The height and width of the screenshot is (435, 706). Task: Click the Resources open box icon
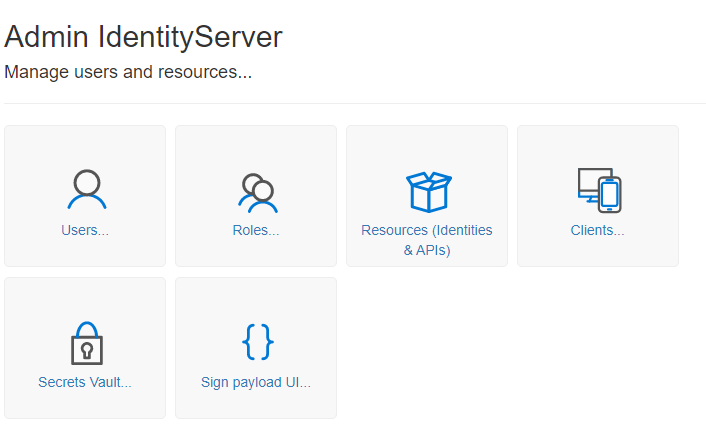[429, 192]
